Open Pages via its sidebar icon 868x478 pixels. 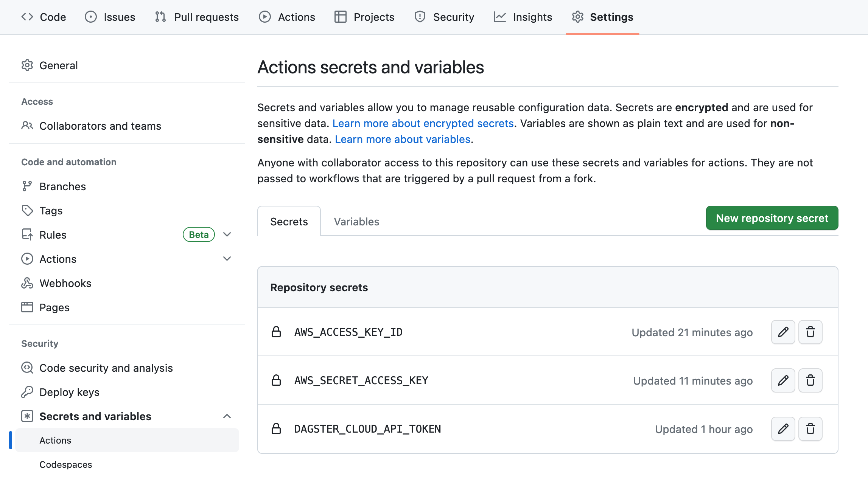(x=27, y=307)
